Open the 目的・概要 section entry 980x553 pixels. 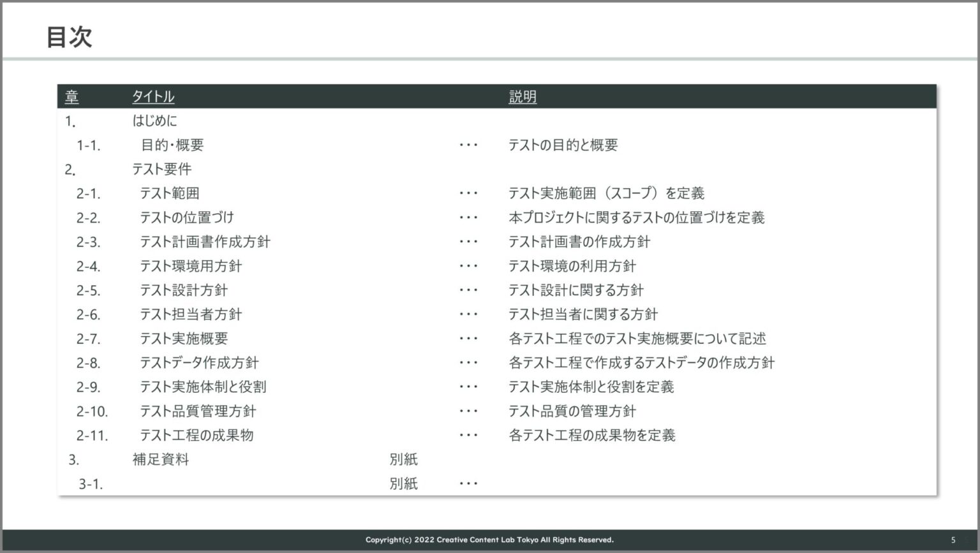click(172, 145)
